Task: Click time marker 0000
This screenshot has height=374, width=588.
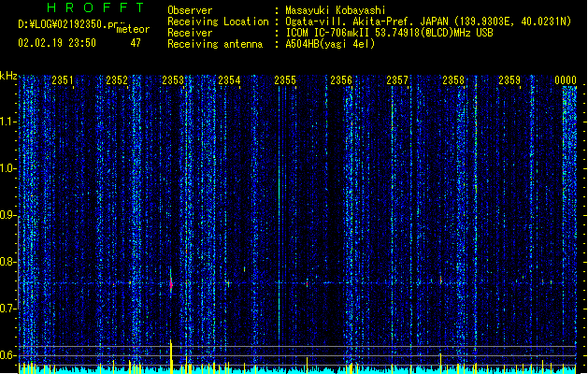Action: (x=566, y=80)
